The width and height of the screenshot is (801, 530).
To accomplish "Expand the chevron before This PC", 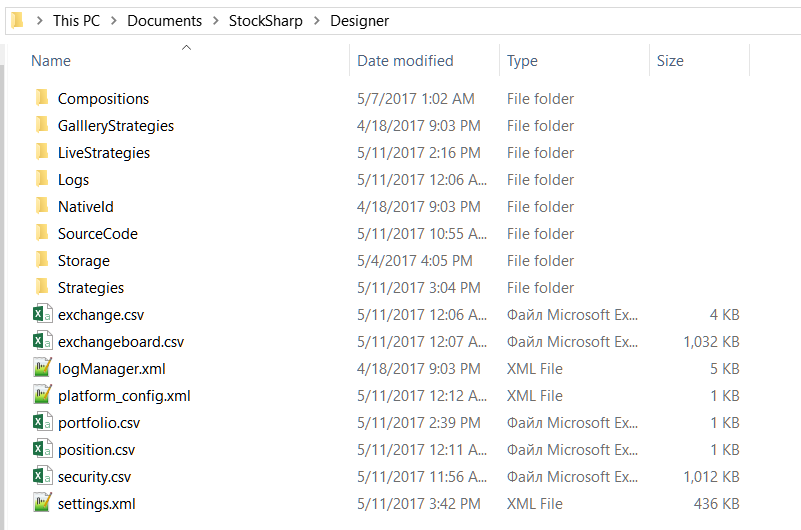I will coord(39,21).
